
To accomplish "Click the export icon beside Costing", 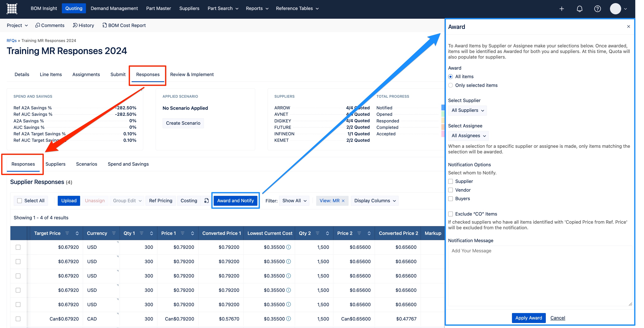I will pos(206,201).
